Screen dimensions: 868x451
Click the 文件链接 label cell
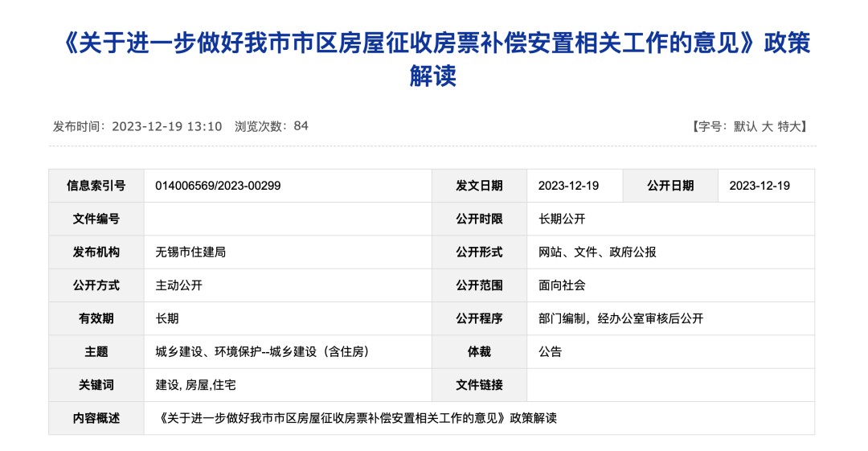click(x=479, y=385)
